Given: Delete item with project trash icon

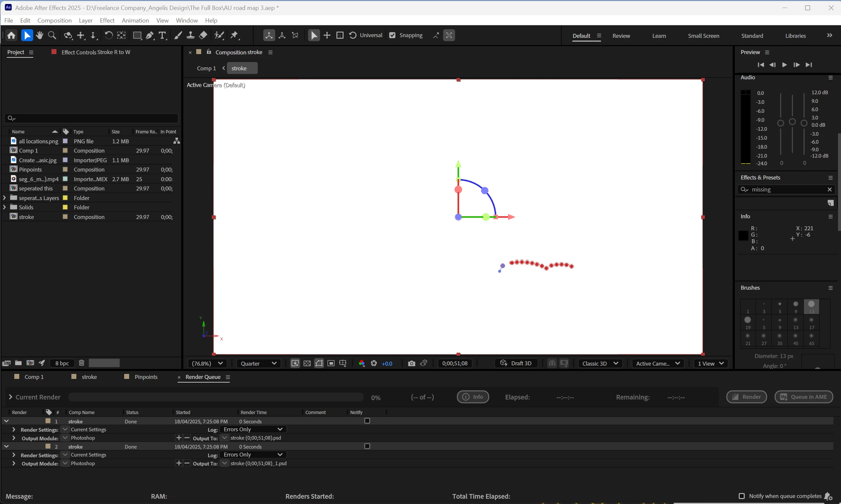Looking at the screenshot, I should (x=82, y=363).
